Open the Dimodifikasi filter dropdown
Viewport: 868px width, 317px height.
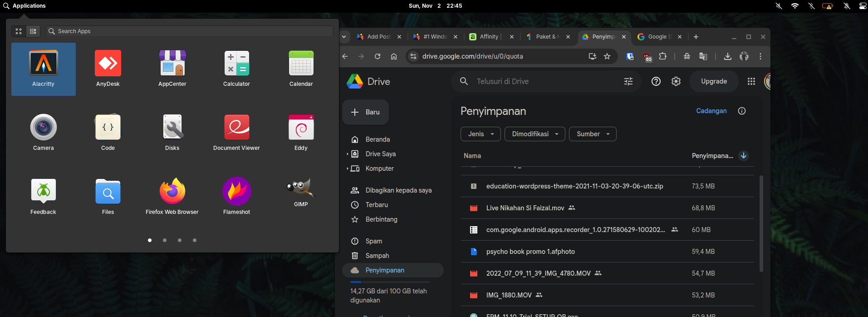(x=535, y=134)
